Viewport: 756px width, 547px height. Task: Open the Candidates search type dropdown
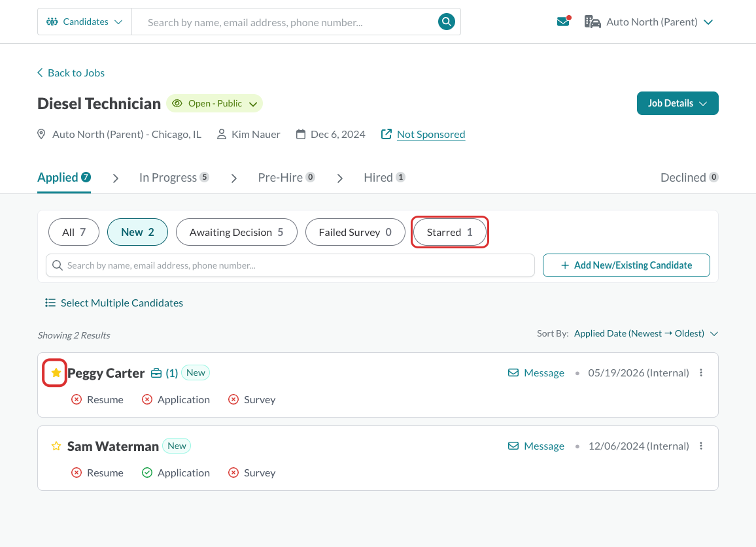[84, 22]
